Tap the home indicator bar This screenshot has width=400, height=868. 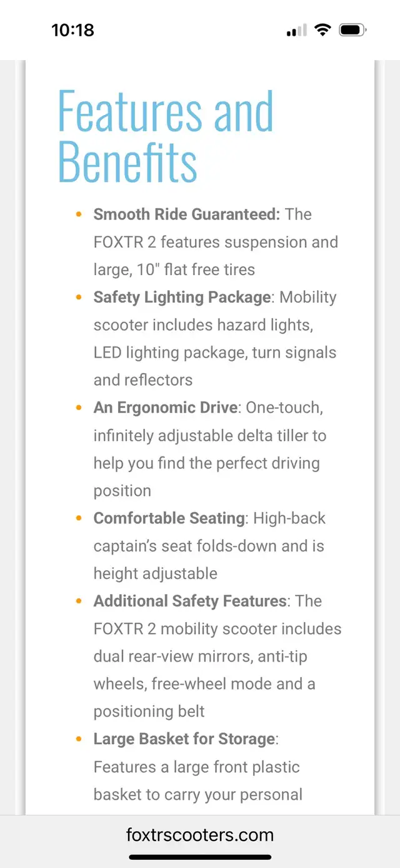click(200, 857)
